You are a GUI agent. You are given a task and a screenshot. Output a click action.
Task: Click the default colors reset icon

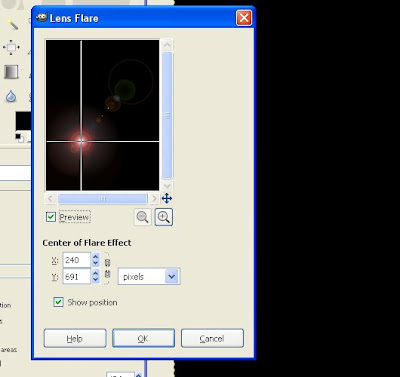click(x=19, y=137)
